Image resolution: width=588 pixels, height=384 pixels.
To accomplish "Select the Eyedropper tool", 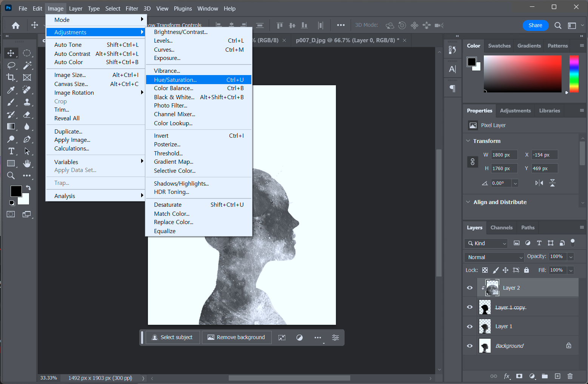I will click(x=11, y=90).
